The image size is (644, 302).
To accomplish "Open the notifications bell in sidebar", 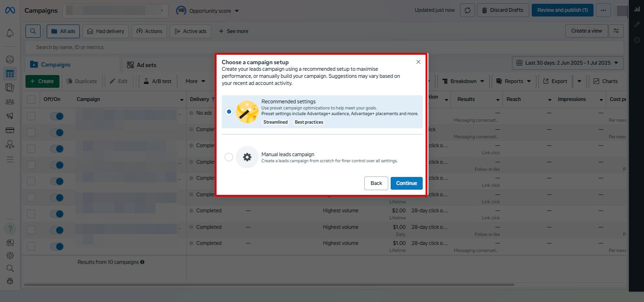I will click(10, 33).
